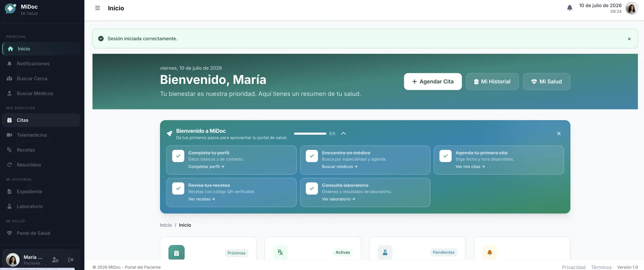The width and height of the screenshot is (644, 270).
Task: Click the Próximas badge
Action: pos(236,253)
